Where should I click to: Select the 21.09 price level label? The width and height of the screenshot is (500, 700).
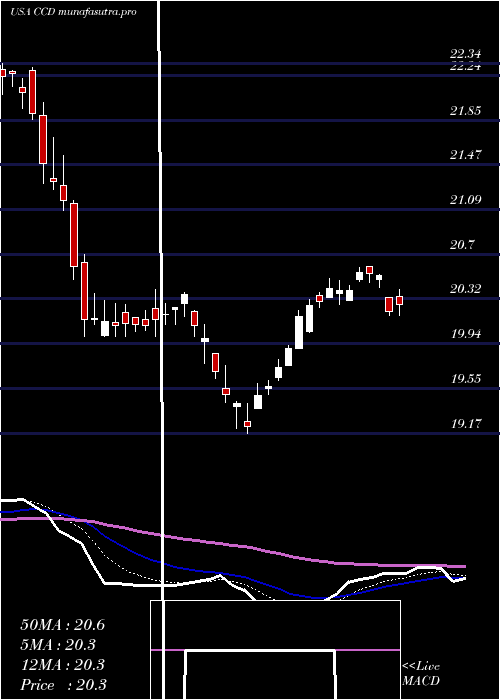pos(466,199)
